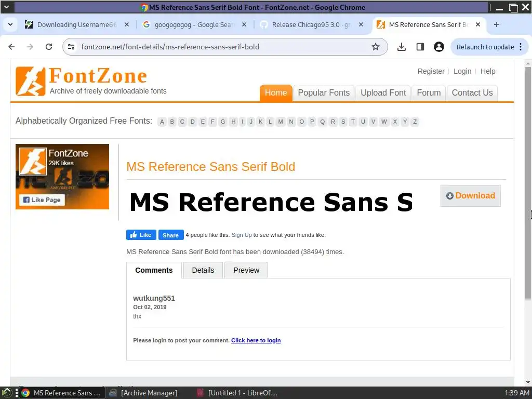Open the tab search dropdown arrow

[10, 24]
